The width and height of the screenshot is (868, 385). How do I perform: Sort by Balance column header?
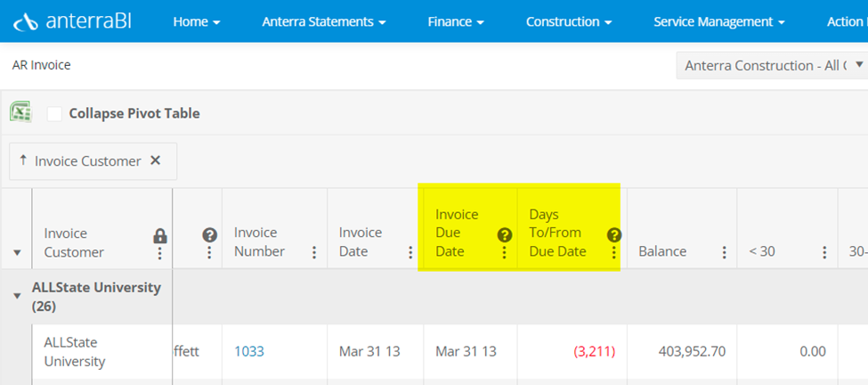662,251
